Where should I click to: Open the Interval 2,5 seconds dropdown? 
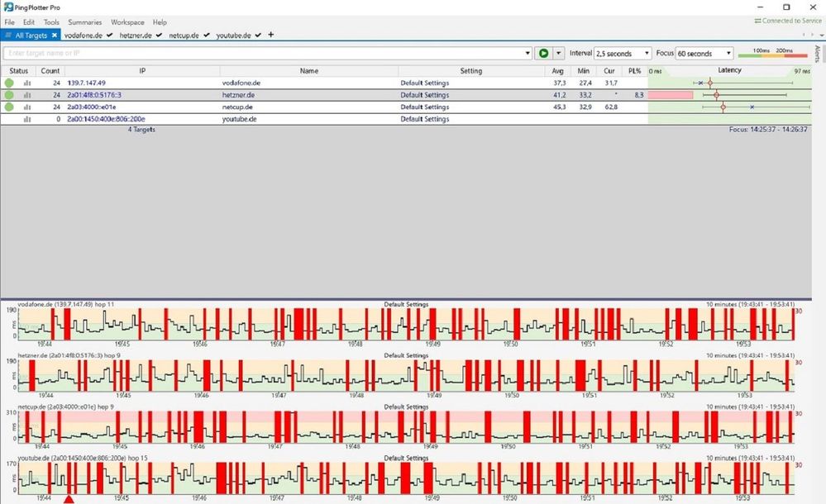[x=623, y=53]
